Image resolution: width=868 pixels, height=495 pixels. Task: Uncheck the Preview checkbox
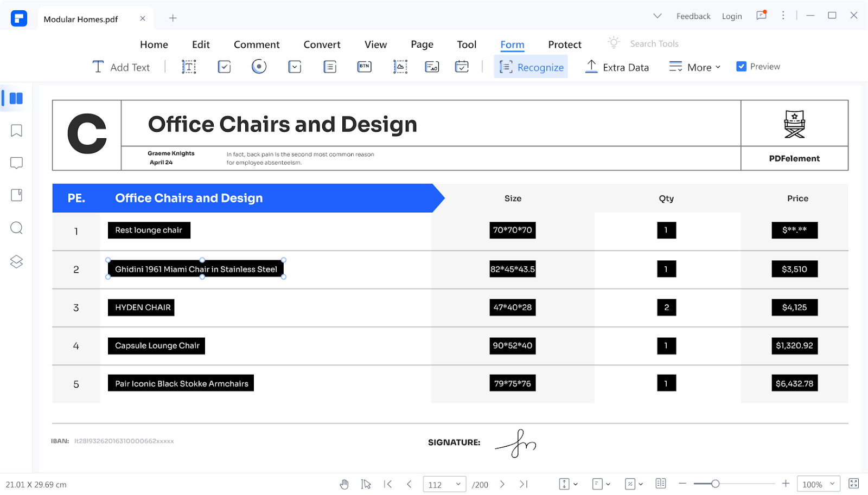(x=741, y=66)
